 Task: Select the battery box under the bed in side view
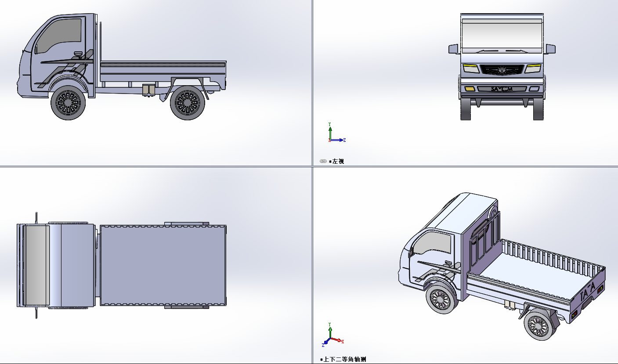coord(148,89)
